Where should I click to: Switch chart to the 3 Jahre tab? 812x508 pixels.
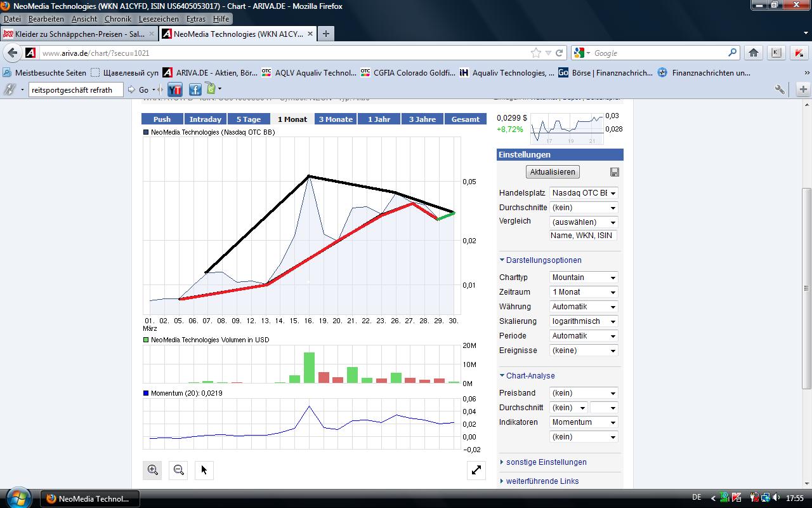[422, 119]
